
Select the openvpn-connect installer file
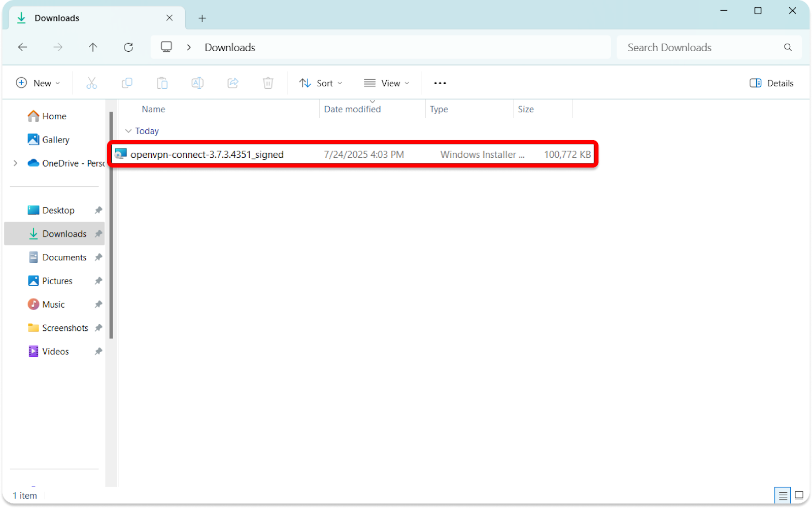(x=207, y=154)
